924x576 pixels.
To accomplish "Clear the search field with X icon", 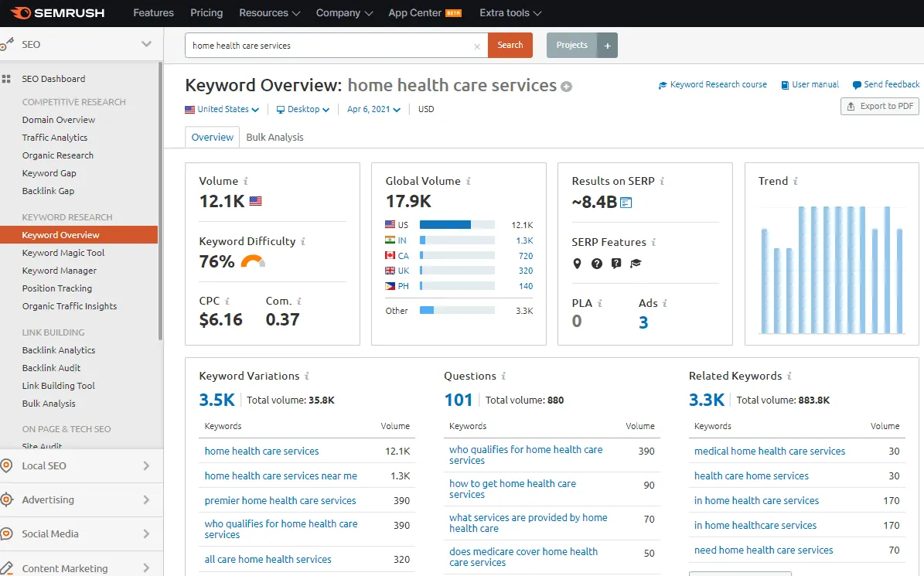I will 477,46.
